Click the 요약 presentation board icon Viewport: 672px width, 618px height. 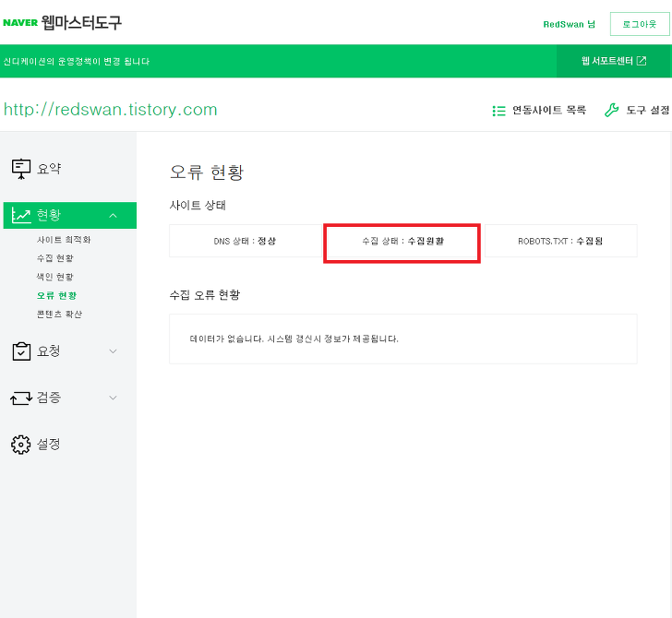pos(21,169)
